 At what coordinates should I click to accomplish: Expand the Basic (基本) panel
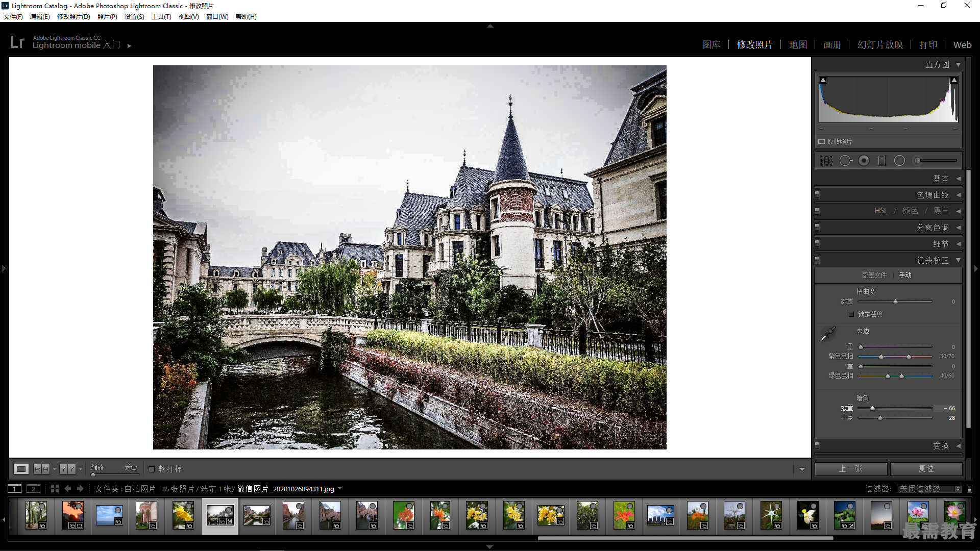tap(958, 179)
